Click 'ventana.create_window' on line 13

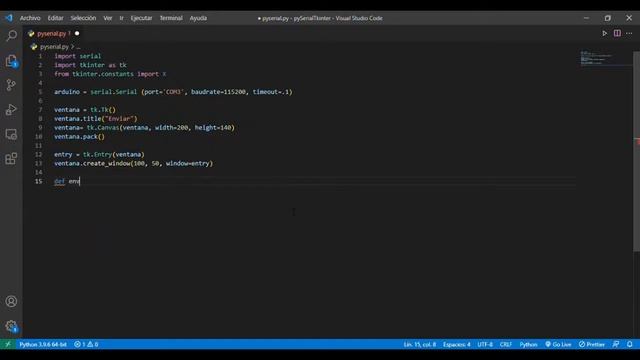coord(92,164)
